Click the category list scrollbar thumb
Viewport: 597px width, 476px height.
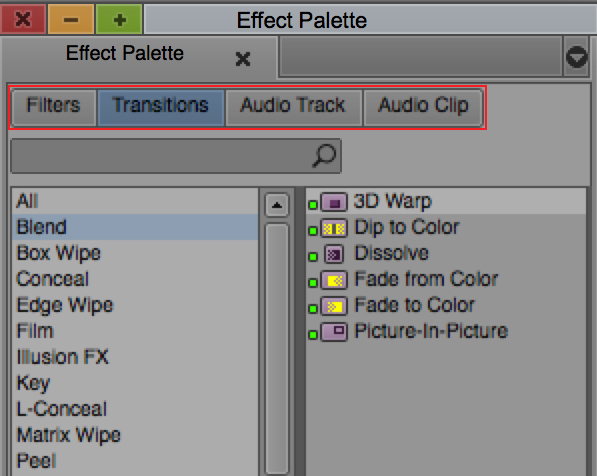pyautogui.click(x=277, y=348)
